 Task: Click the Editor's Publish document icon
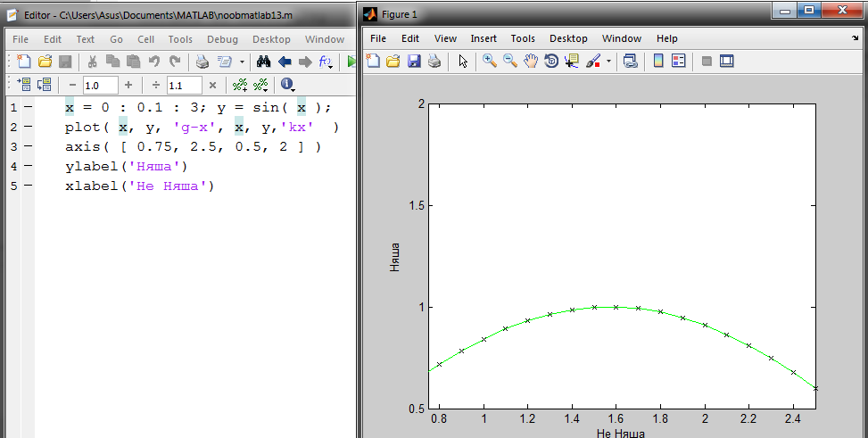224,62
